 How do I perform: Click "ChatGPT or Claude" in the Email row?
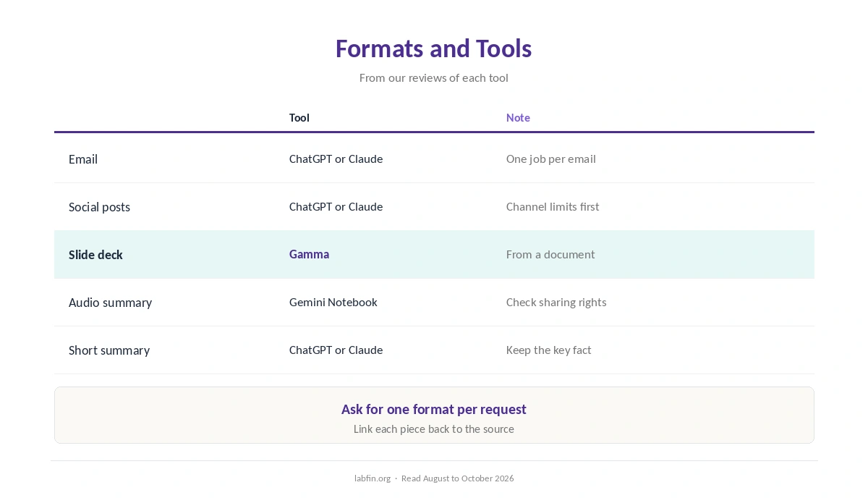336,159
